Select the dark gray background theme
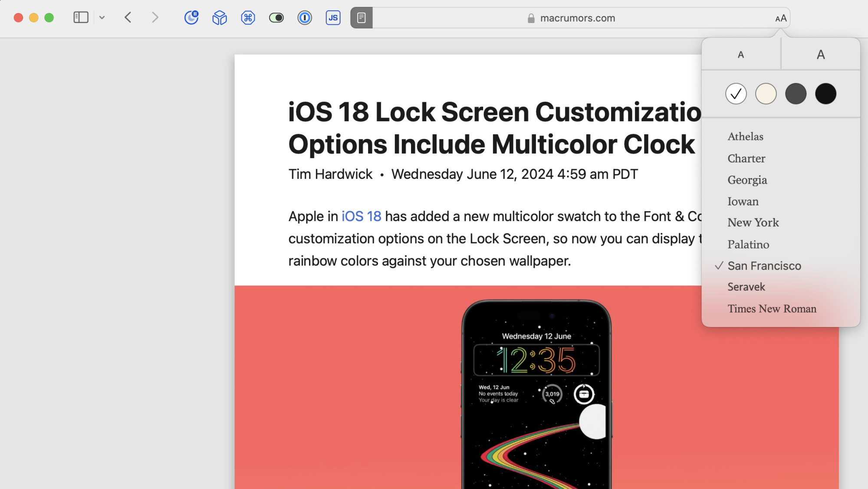The image size is (868, 489). coord(796,94)
